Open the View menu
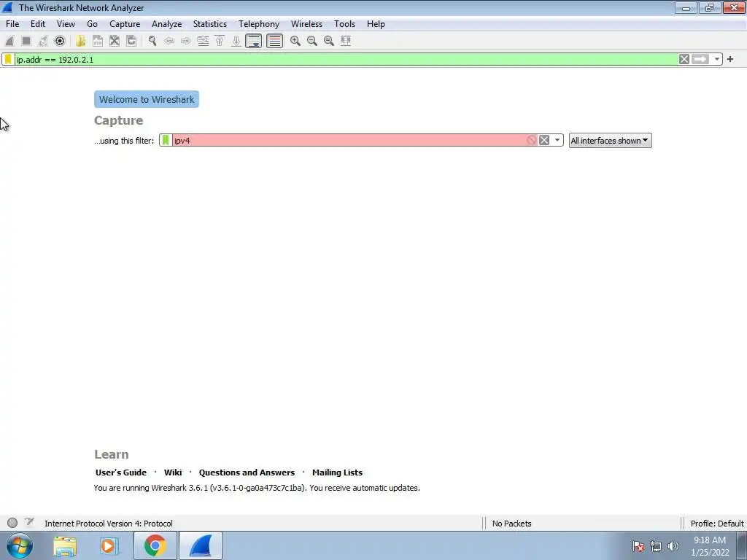This screenshot has width=747, height=560. 66,24
